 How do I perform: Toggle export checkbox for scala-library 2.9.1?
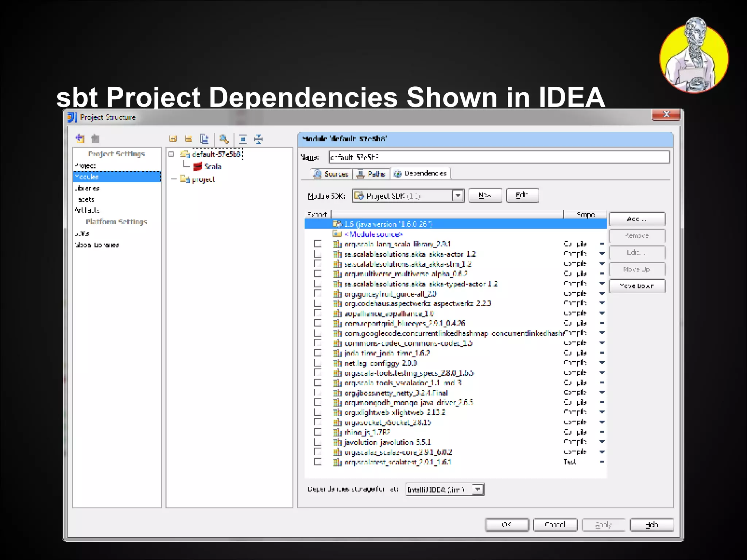[318, 244]
